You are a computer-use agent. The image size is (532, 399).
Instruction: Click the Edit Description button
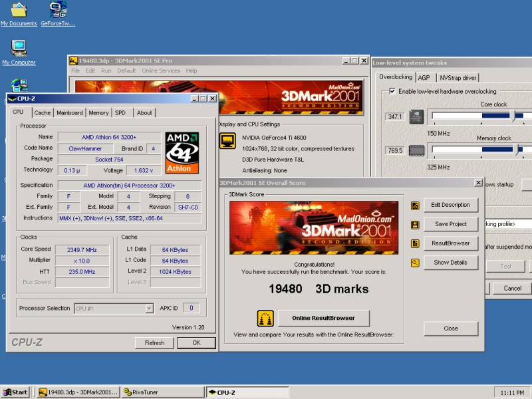point(451,205)
